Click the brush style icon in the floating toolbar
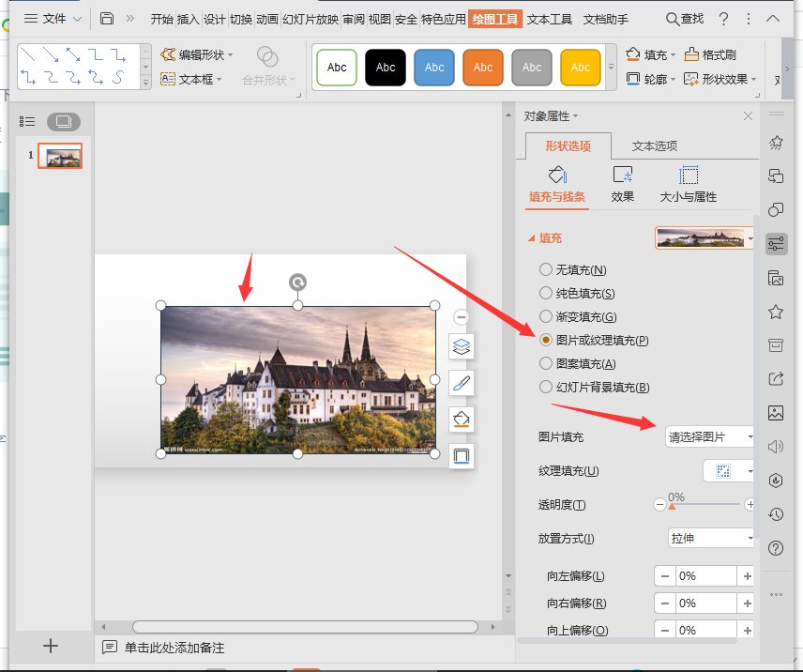The height and width of the screenshot is (672, 803). click(x=461, y=383)
